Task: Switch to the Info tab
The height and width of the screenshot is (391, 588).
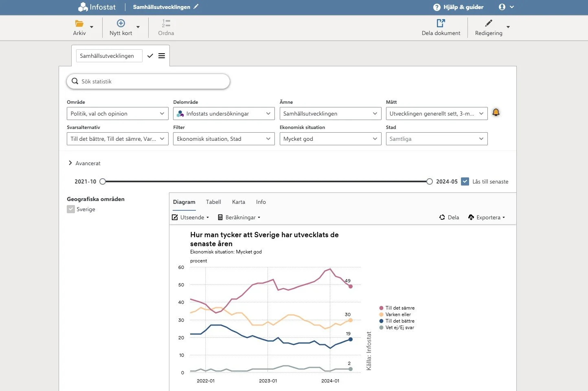Action: pos(261,202)
